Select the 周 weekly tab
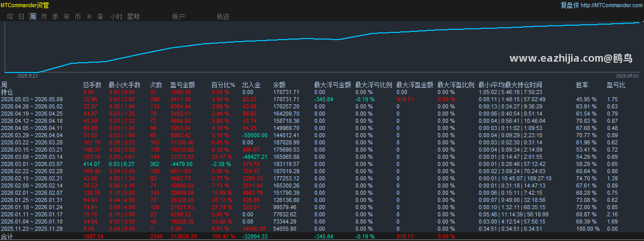644x241 pixels. click(33, 16)
